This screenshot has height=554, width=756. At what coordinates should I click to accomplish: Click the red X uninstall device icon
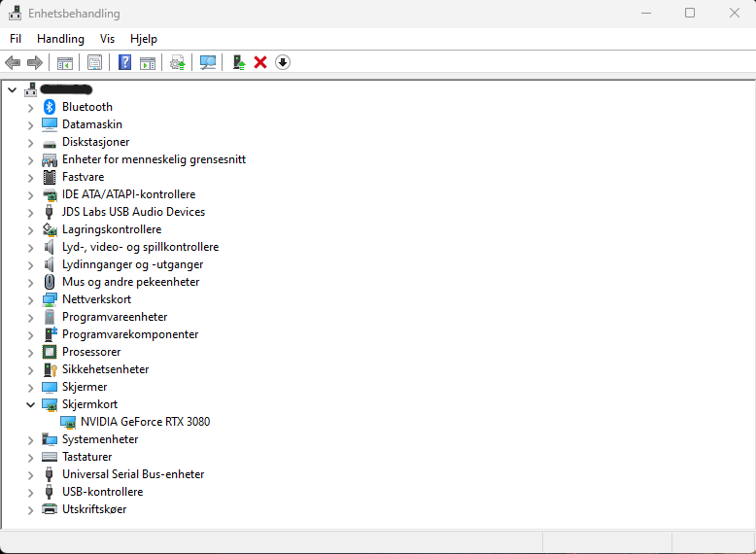pos(260,62)
